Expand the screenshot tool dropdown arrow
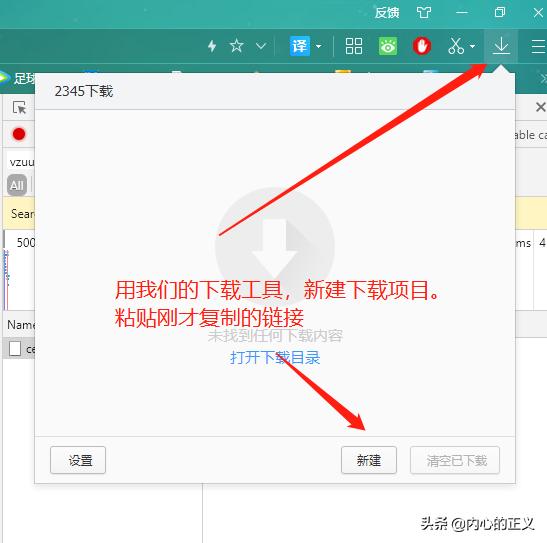Viewport: 547px width, 543px height. point(472,46)
